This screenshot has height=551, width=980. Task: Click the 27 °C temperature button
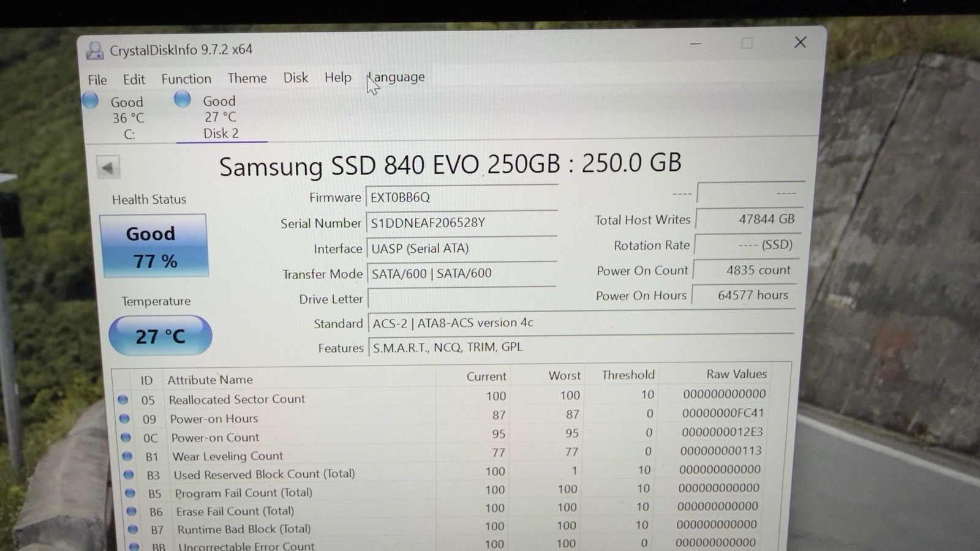160,335
